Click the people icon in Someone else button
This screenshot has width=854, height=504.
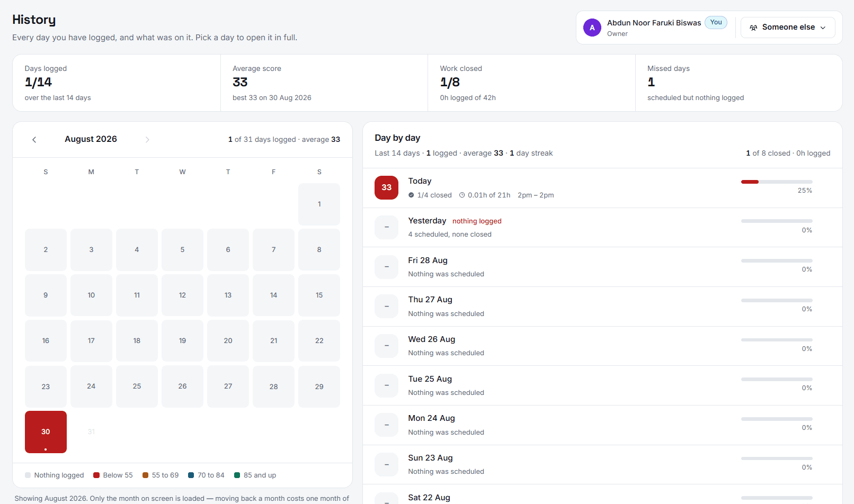(x=753, y=28)
